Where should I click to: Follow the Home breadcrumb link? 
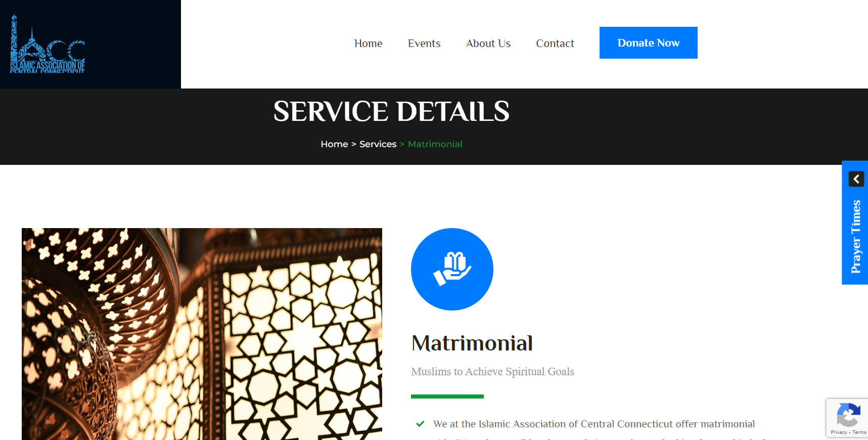(x=334, y=144)
